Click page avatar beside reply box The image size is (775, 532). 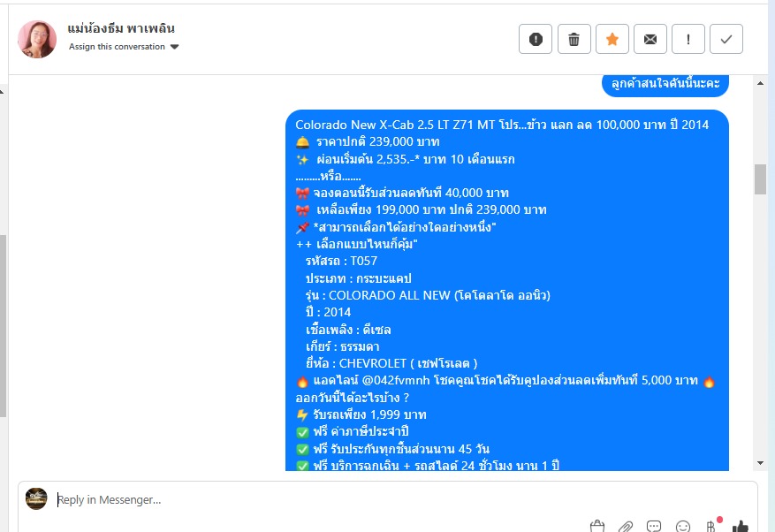pos(36,498)
